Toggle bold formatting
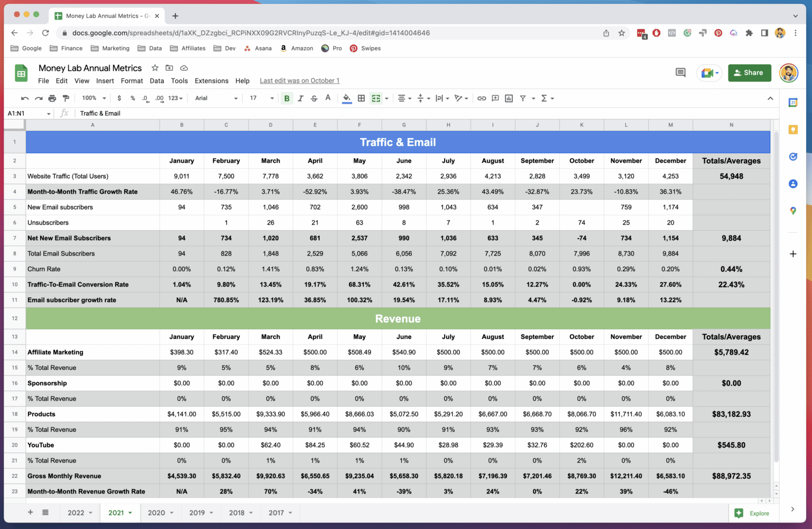 (287, 98)
